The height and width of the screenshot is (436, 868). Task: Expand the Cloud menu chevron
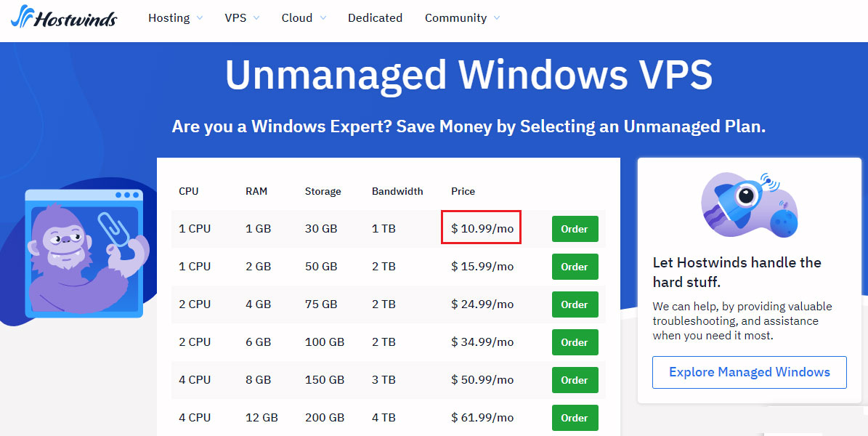(323, 18)
